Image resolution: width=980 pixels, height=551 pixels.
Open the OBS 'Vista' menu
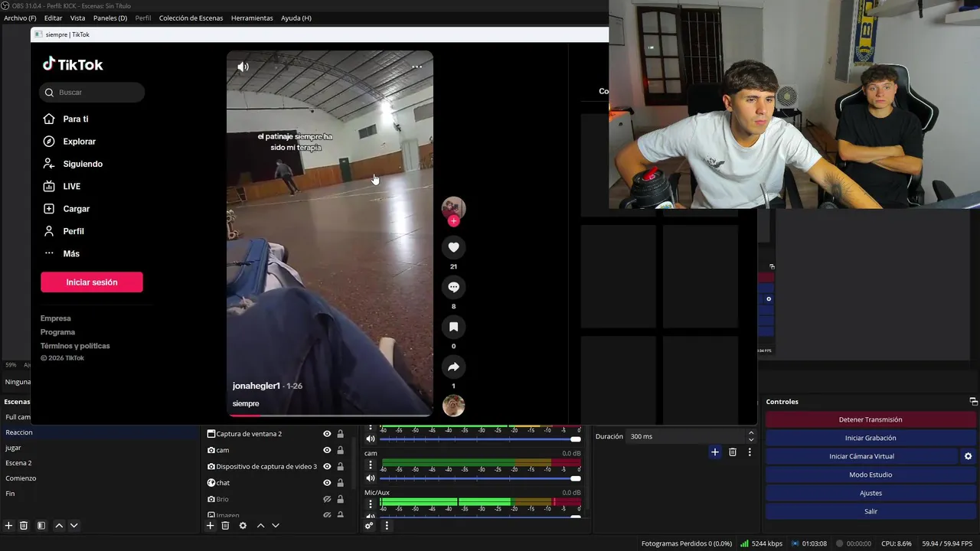tap(77, 18)
